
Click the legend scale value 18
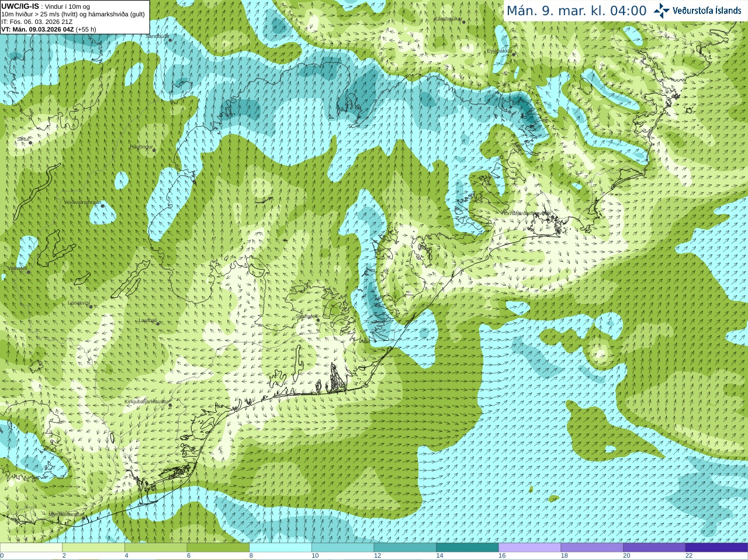[565, 556]
